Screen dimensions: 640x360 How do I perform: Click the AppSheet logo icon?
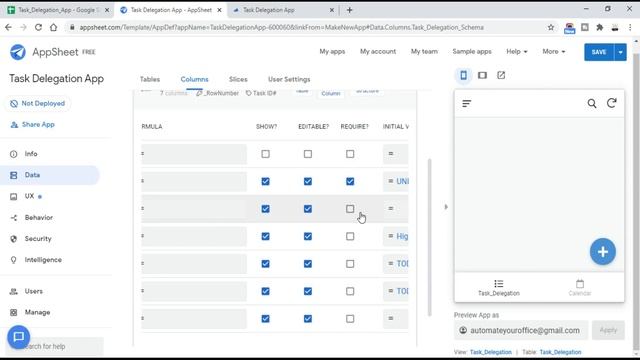(18, 52)
